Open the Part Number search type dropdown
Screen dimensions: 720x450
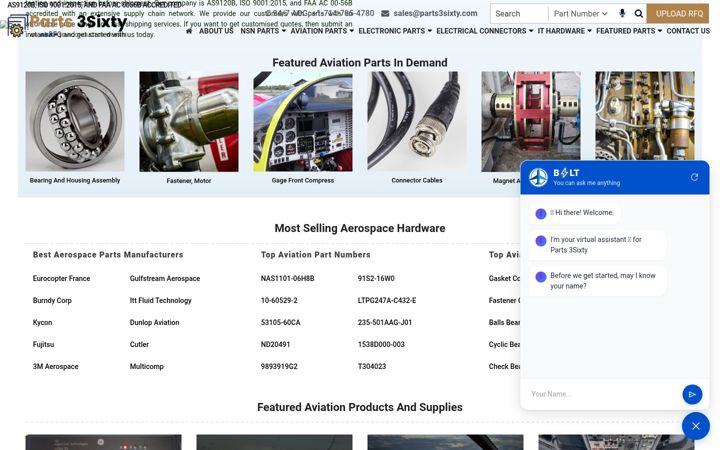[x=580, y=14]
